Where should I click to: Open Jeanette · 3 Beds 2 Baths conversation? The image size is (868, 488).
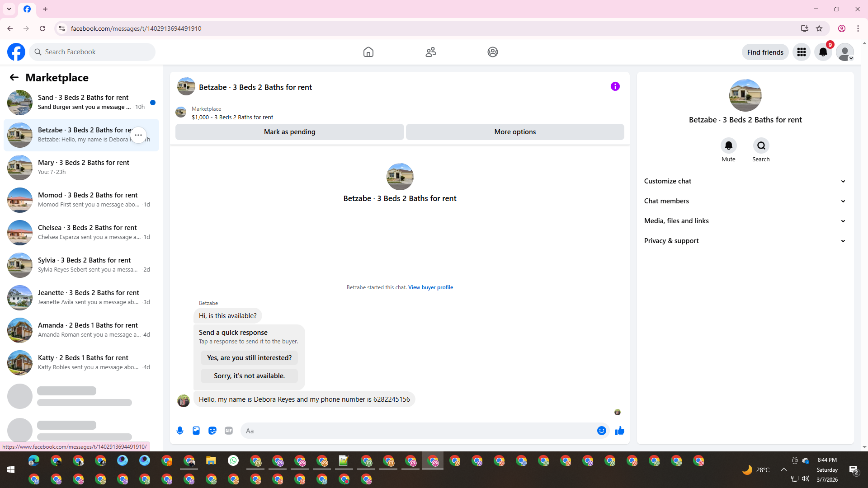click(81, 298)
